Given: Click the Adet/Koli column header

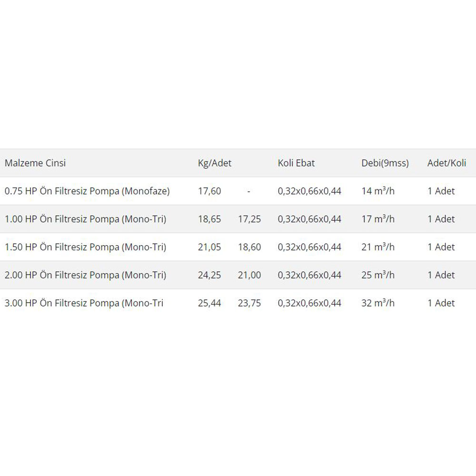Looking at the screenshot, I should coord(446,163).
